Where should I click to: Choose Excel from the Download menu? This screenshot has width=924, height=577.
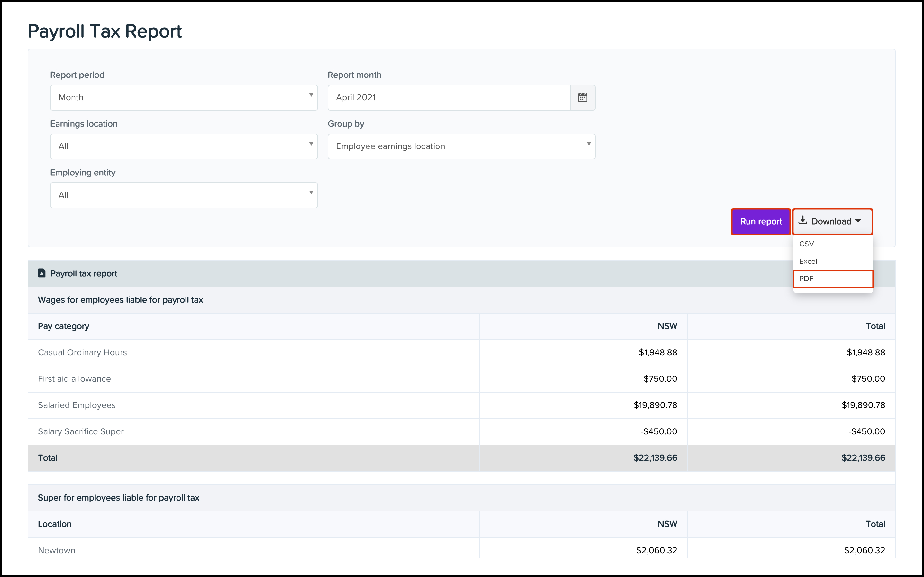[x=808, y=262]
